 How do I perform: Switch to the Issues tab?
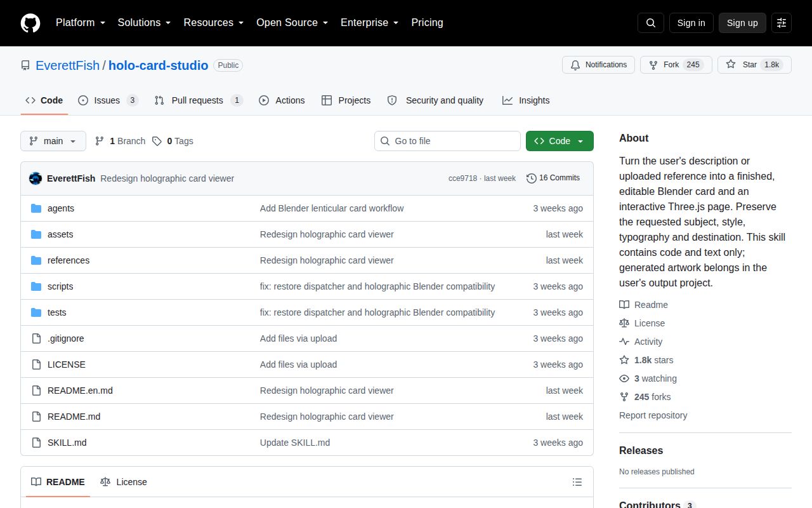(x=108, y=100)
